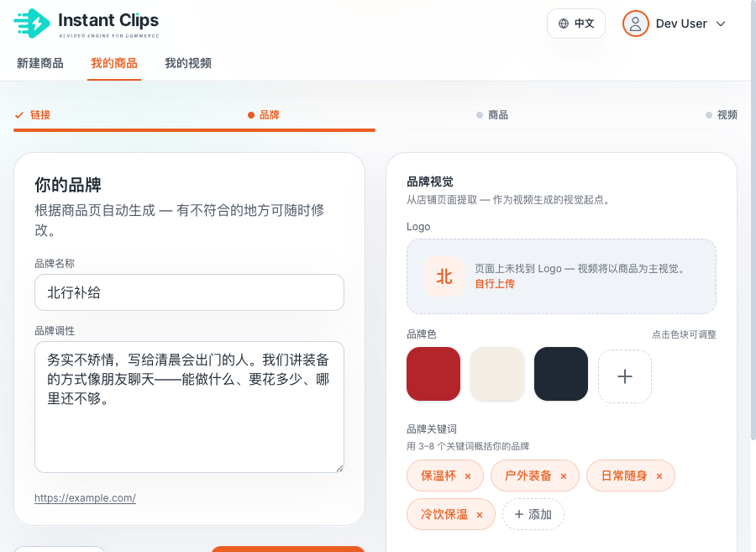Add a keyword with 添加 button

(x=533, y=514)
